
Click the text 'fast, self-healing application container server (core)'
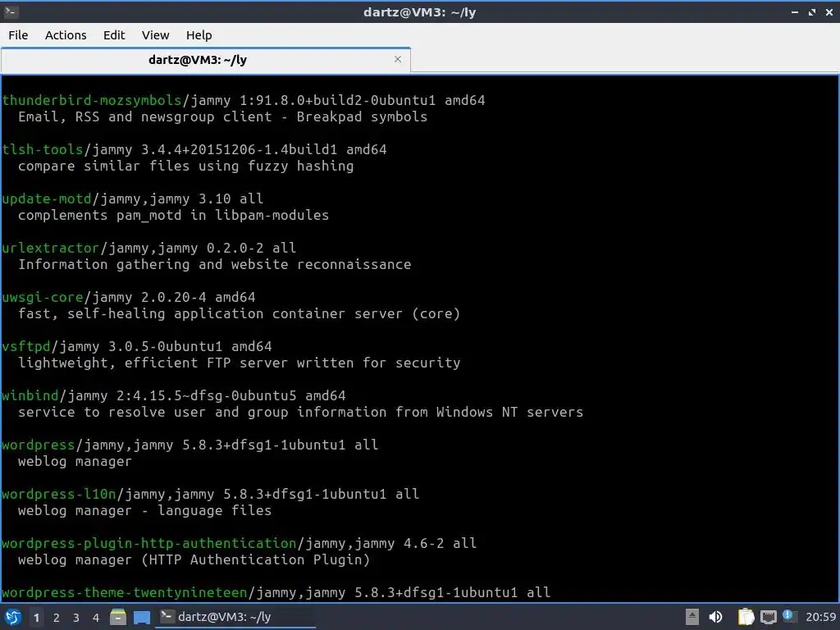pos(239,314)
